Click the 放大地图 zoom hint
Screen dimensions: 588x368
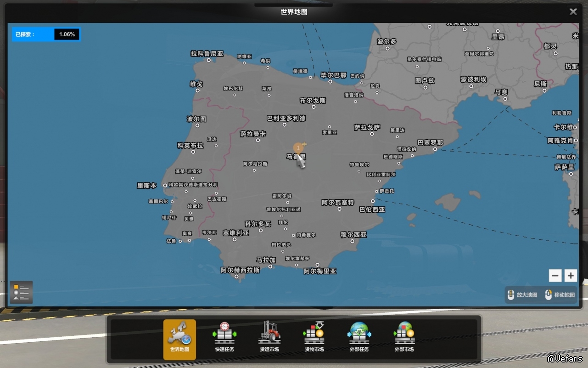click(x=522, y=295)
